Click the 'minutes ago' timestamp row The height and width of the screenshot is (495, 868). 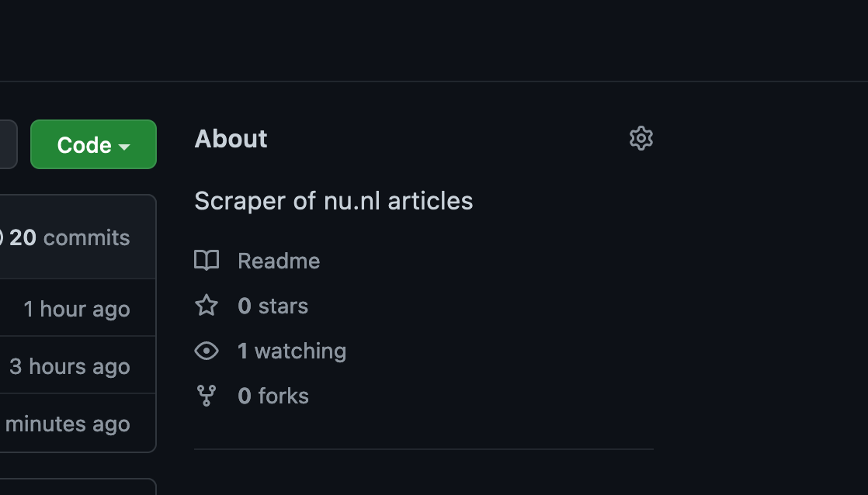68,424
